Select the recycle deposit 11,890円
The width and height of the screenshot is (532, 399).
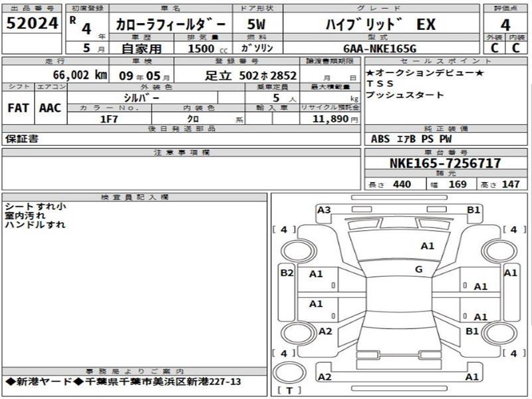click(335, 119)
